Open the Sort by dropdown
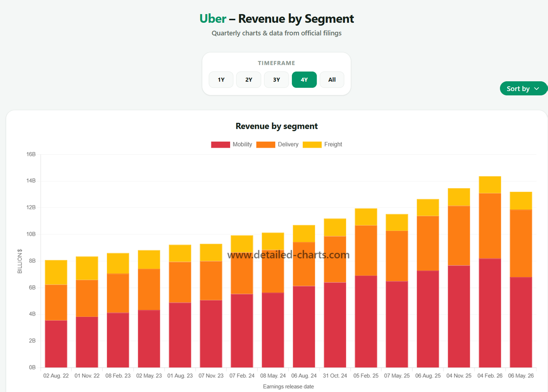The image size is (548, 392). (x=523, y=89)
